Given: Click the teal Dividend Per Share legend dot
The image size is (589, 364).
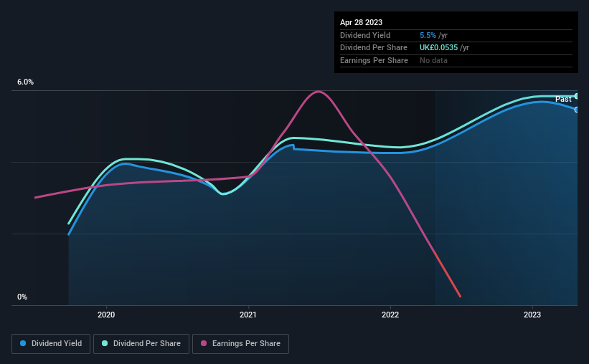Looking at the screenshot, I should 105,343.
